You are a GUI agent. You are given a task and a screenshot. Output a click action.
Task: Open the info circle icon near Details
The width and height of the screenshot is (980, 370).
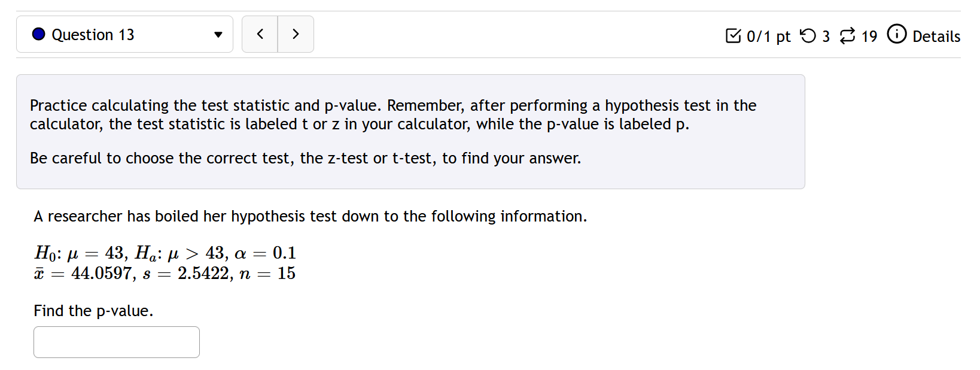896,35
